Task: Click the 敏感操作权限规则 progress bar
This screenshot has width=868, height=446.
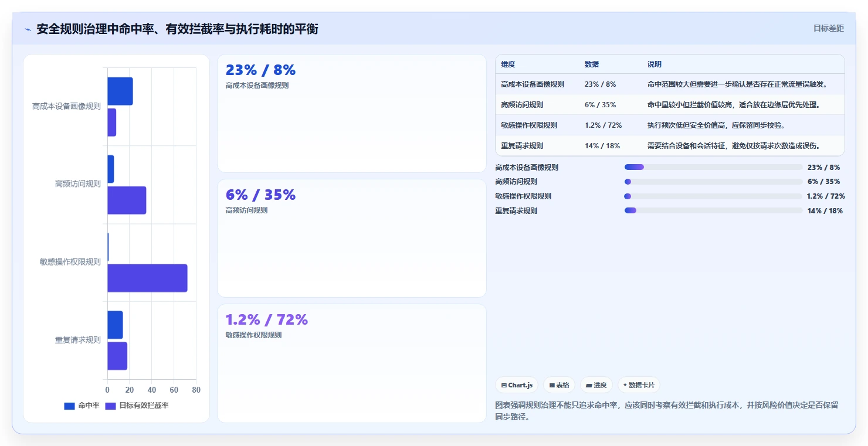Action: point(713,196)
